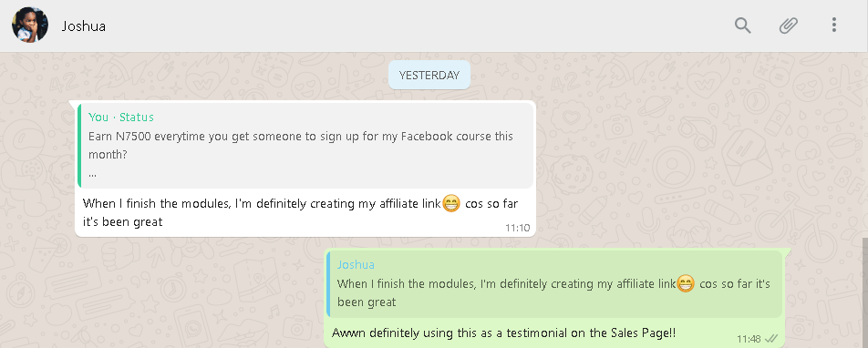Click the chat's vertical scrollbar thumb
The image size is (868, 348).
pyautogui.click(x=864, y=293)
